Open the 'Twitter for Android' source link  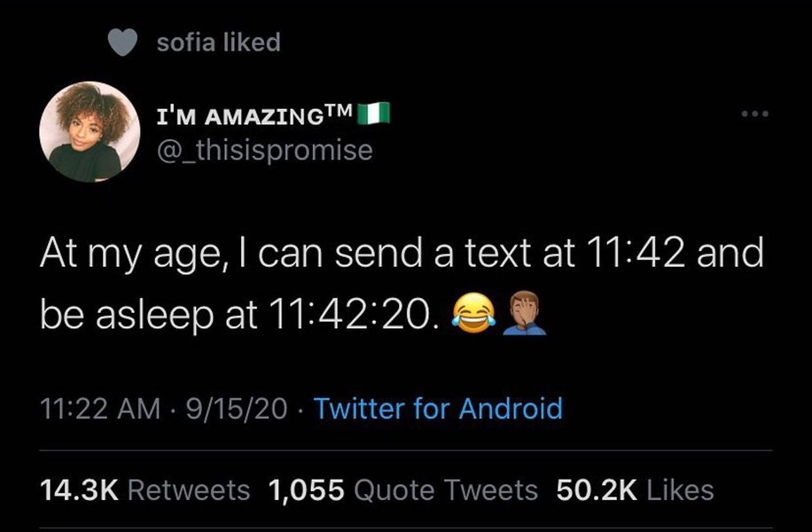(x=438, y=409)
